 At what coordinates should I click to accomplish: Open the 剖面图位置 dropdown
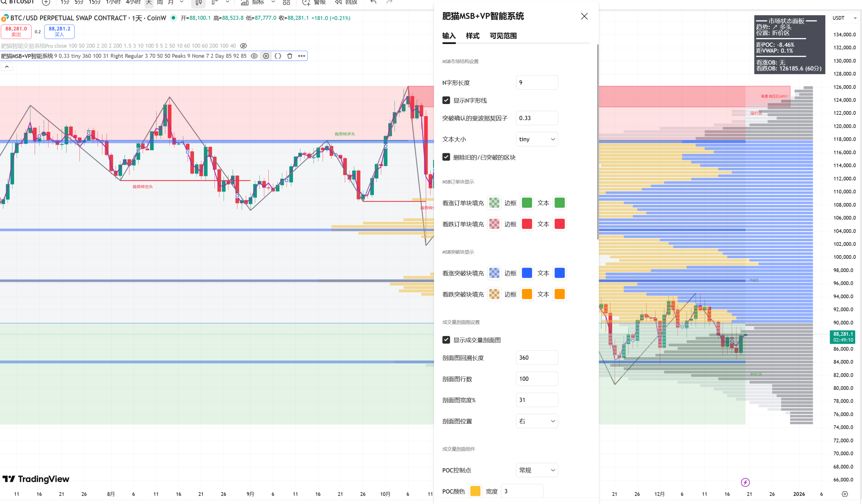(x=537, y=421)
